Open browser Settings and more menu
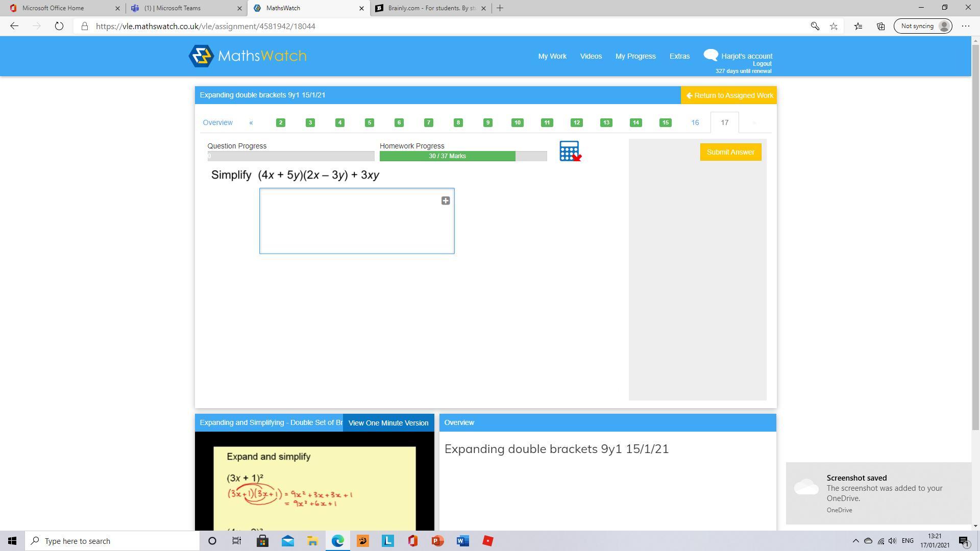This screenshot has height=551, width=980. click(965, 26)
